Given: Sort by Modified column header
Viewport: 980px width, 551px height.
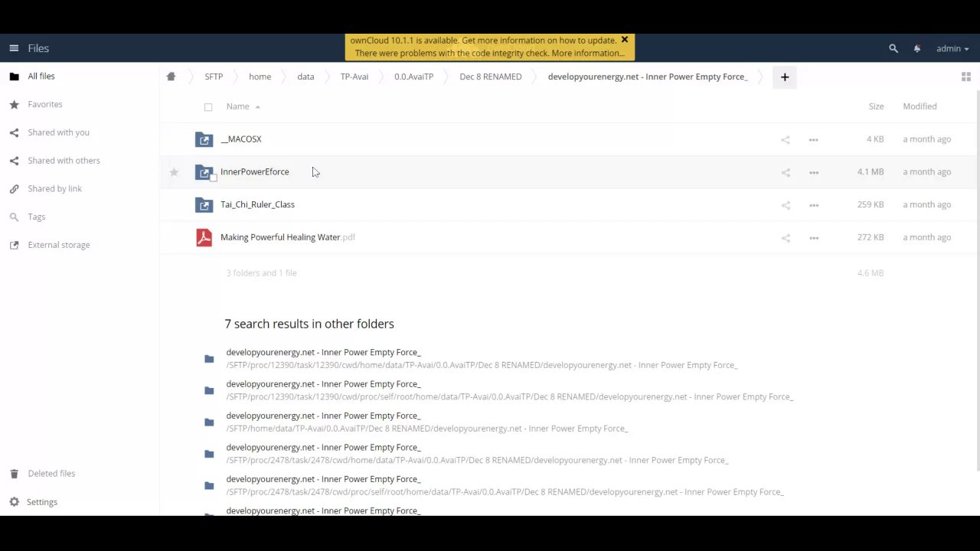Looking at the screenshot, I should pos(920,106).
